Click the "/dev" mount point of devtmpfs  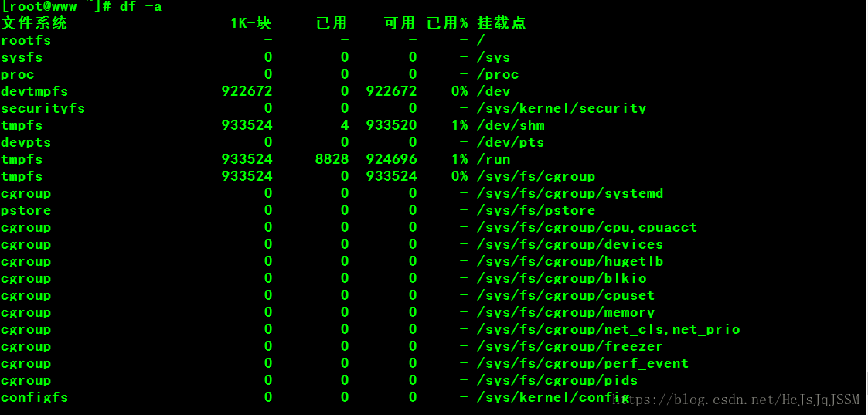coord(493,91)
